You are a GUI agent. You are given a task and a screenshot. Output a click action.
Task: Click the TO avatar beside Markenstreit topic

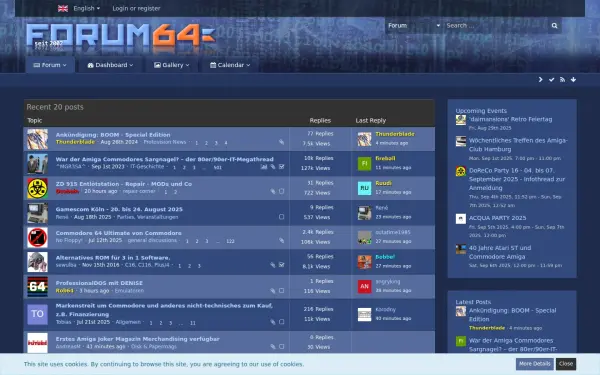[x=38, y=314]
